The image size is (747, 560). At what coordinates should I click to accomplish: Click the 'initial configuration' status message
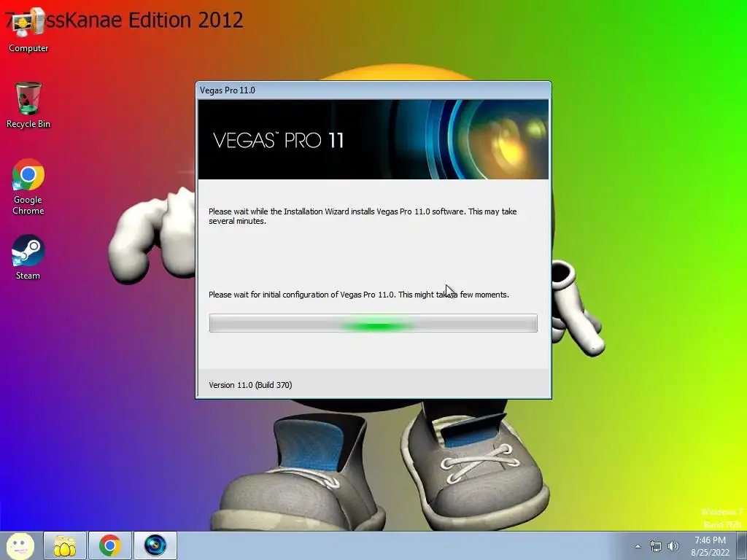[x=359, y=295]
